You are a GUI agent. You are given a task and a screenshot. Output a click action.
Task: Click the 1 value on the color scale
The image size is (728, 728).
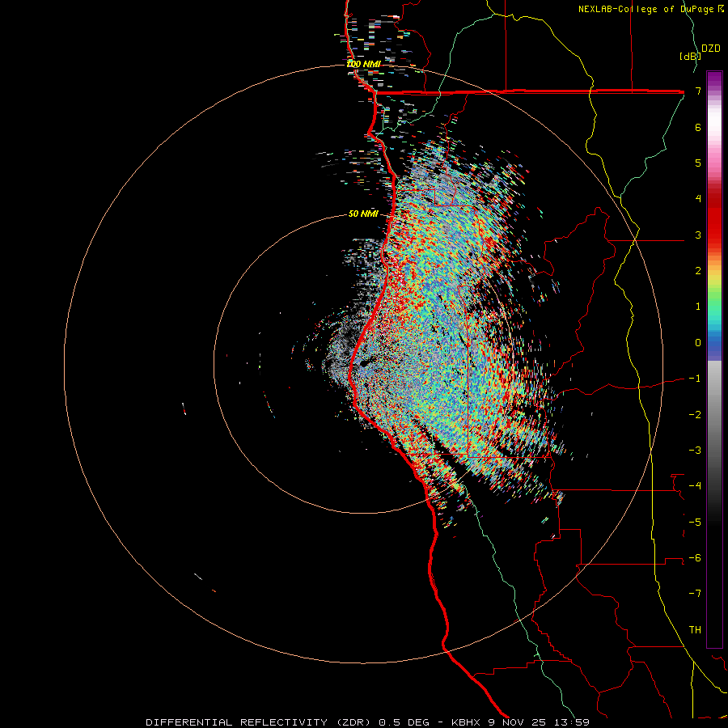[698, 307]
